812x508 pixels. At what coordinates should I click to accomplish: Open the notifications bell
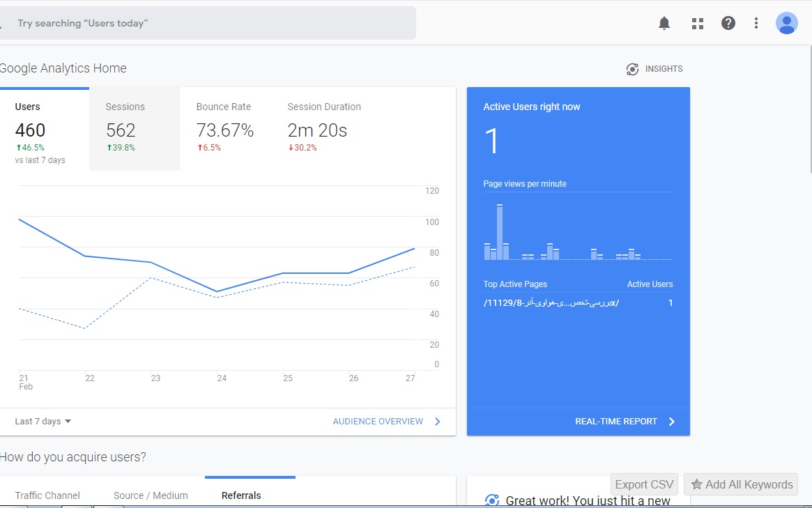pos(664,23)
